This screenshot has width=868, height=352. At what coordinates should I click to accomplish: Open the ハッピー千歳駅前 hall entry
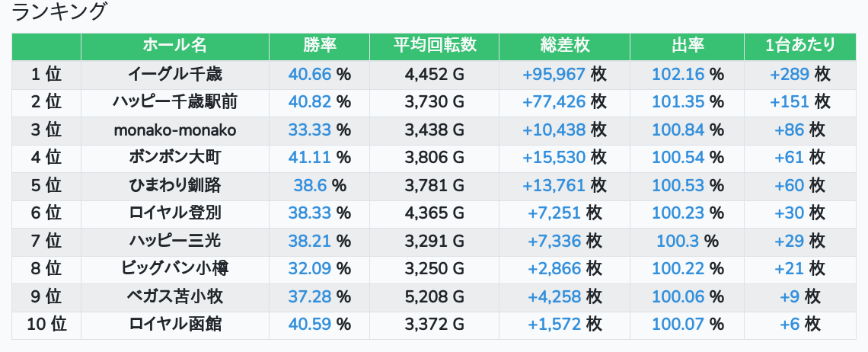point(174,102)
